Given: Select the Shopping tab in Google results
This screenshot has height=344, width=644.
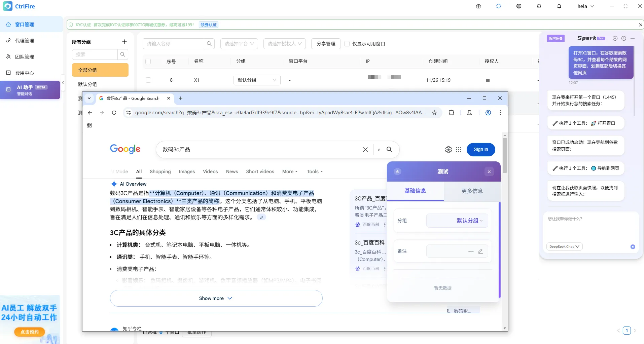Looking at the screenshot, I should tap(160, 171).
